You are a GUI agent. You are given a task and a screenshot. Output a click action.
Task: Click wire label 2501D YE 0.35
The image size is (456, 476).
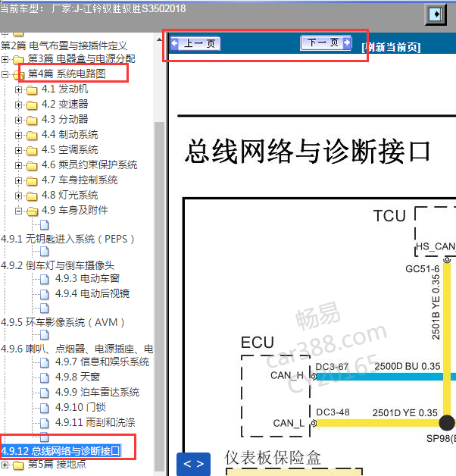(405, 413)
